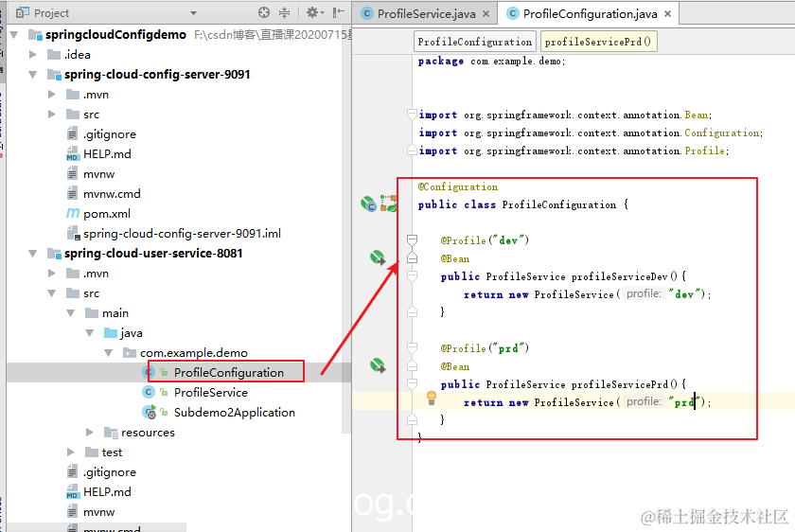Select HELP.md in config-server-9091
This screenshot has height=532, width=795.
click(x=107, y=153)
